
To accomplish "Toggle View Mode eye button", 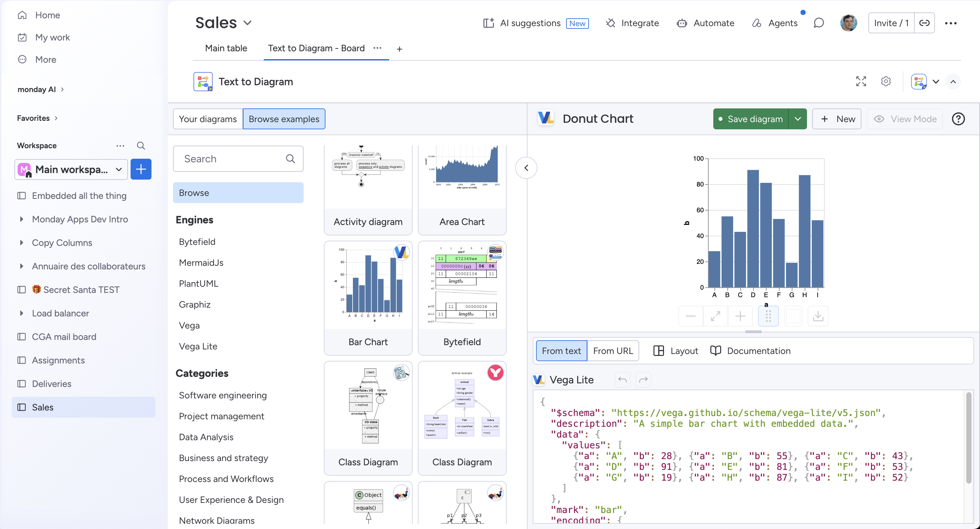I will coord(905,119).
